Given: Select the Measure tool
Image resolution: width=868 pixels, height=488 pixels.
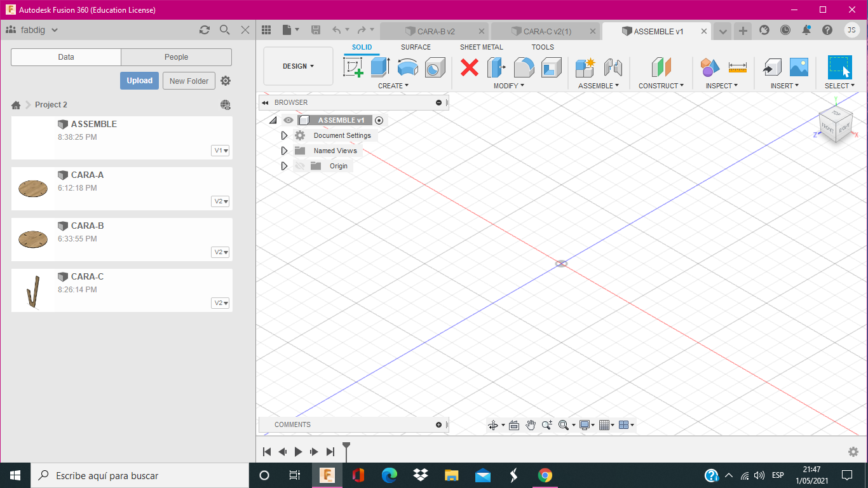Looking at the screenshot, I should tap(738, 67).
